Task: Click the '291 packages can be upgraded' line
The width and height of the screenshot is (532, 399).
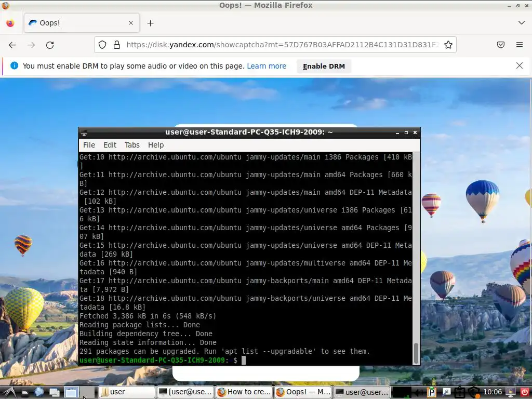Action: click(224, 352)
